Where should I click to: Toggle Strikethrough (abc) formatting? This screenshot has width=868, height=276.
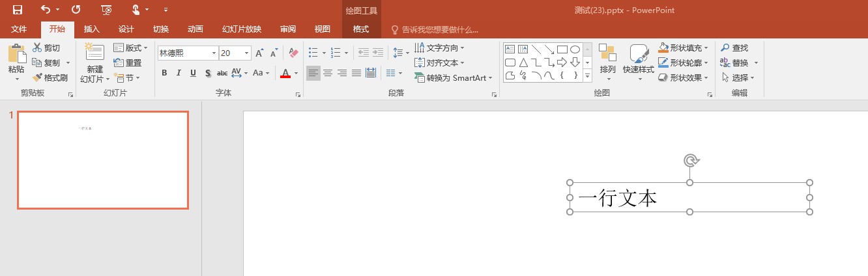click(x=222, y=73)
